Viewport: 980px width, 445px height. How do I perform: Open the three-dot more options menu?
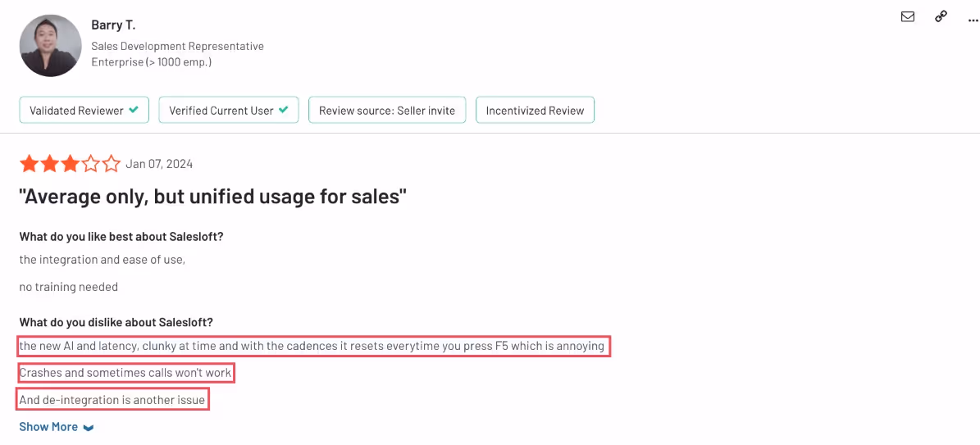pyautogui.click(x=973, y=19)
